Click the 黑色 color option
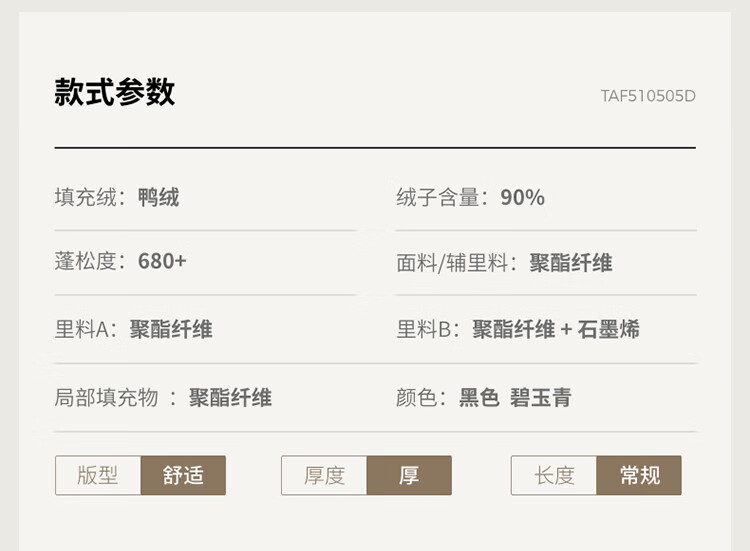 coord(479,398)
